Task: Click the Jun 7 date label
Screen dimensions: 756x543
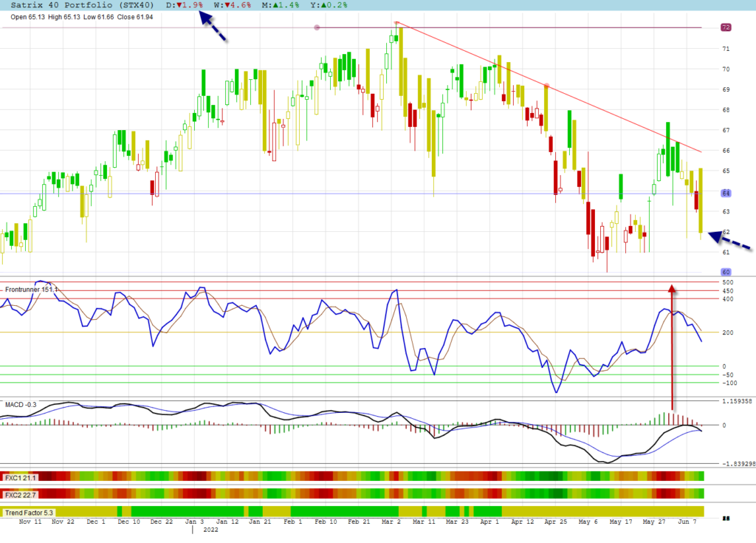Action: [687, 522]
